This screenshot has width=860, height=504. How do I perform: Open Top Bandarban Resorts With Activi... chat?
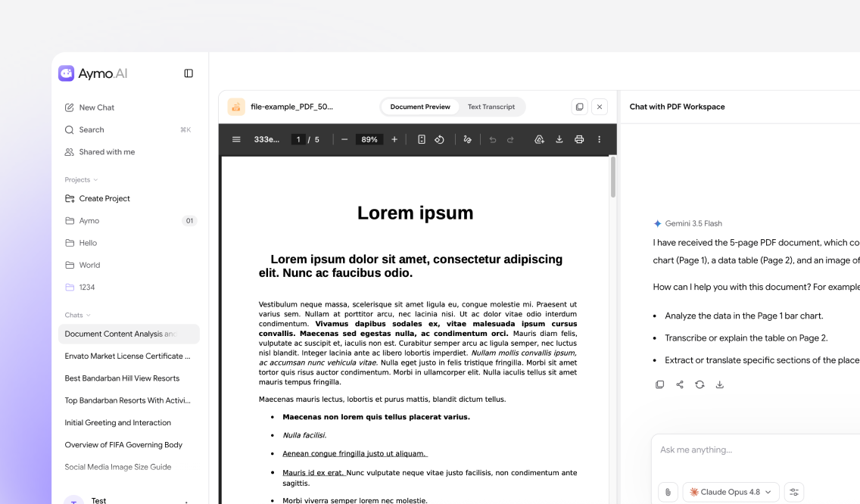pyautogui.click(x=129, y=400)
